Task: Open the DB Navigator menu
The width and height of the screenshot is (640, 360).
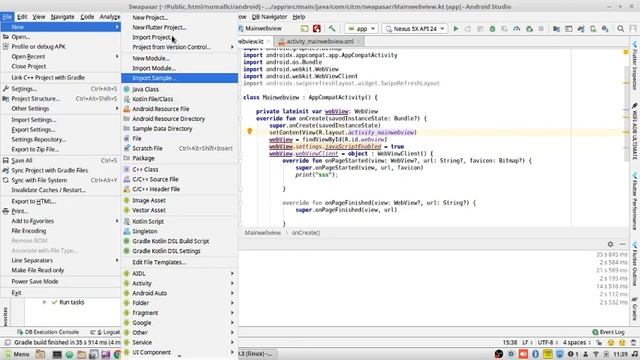Action: (x=269, y=17)
